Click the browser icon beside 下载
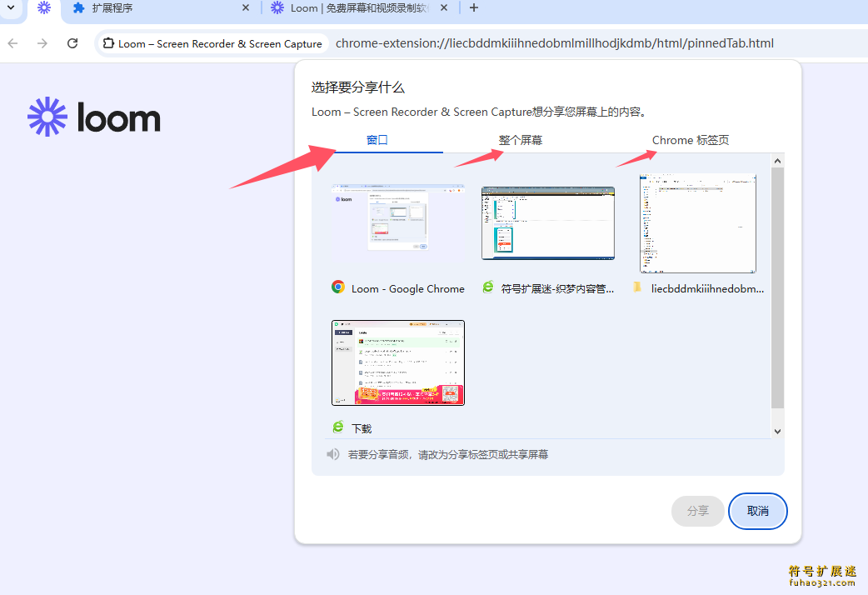Viewport: 868px width, 595px height. click(338, 427)
